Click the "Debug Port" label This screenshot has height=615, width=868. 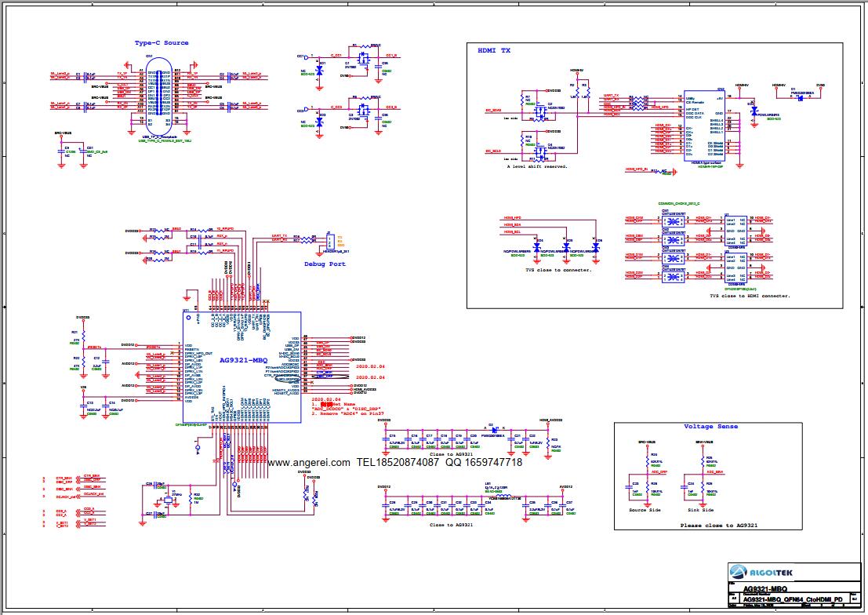pyautogui.click(x=325, y=264)
